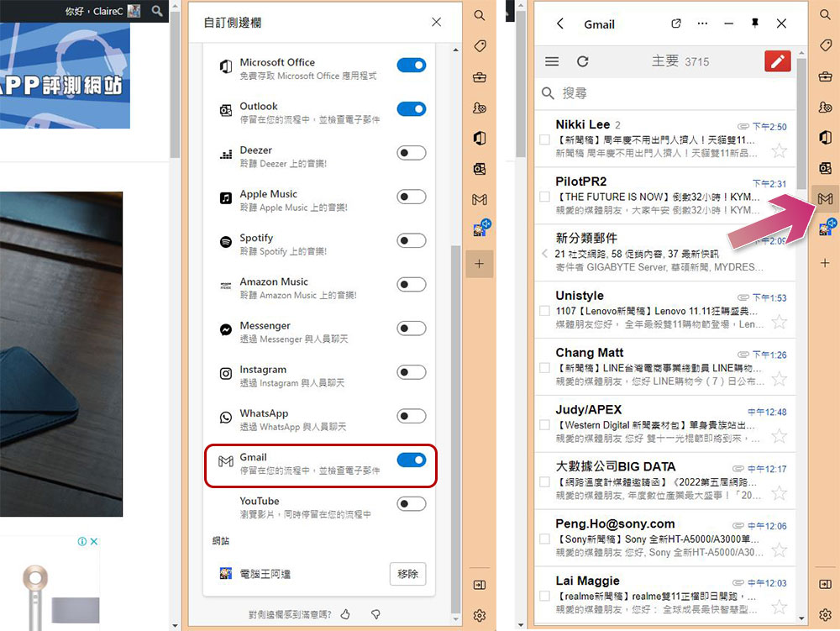Give thumbs up to sidebar feedback
The height and width of the screenshot is (631, 840).
click(x=345, y=614)
